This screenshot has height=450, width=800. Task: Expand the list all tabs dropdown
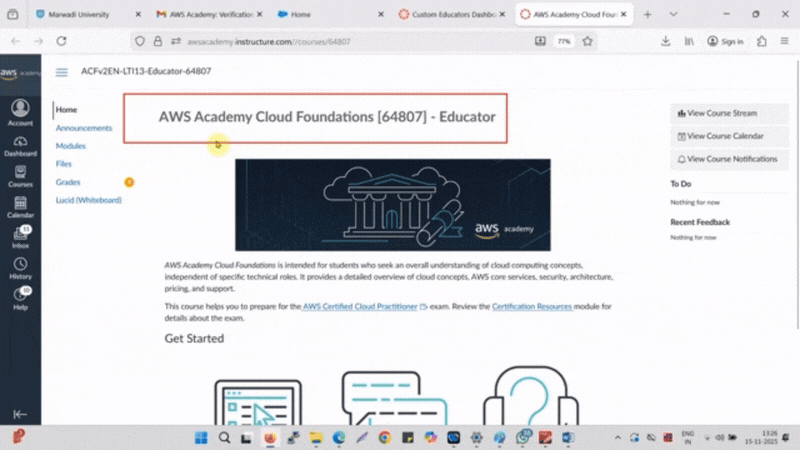(x=673, y=14)
